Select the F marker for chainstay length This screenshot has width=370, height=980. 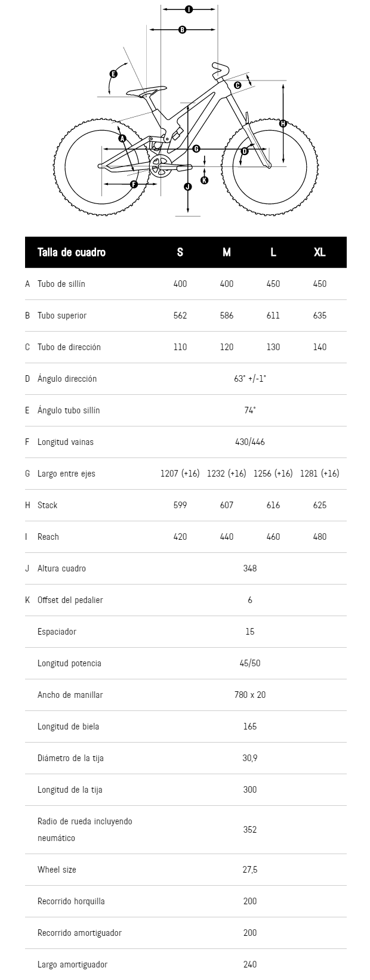(134, 184)
